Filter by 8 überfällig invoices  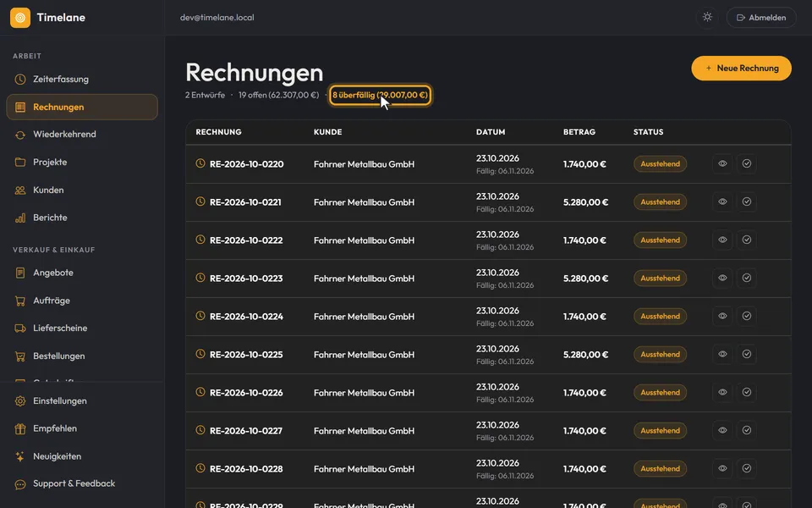[380, 96]
